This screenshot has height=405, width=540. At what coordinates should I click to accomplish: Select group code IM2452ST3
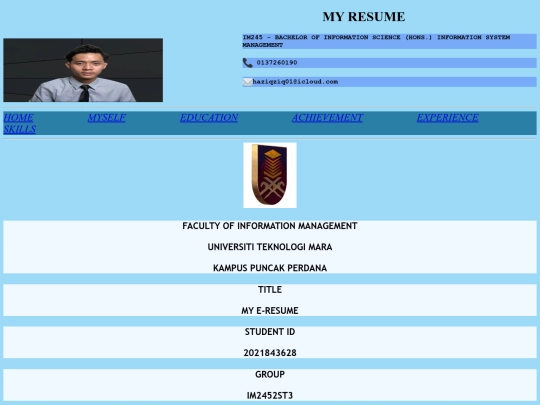(270, 395)
